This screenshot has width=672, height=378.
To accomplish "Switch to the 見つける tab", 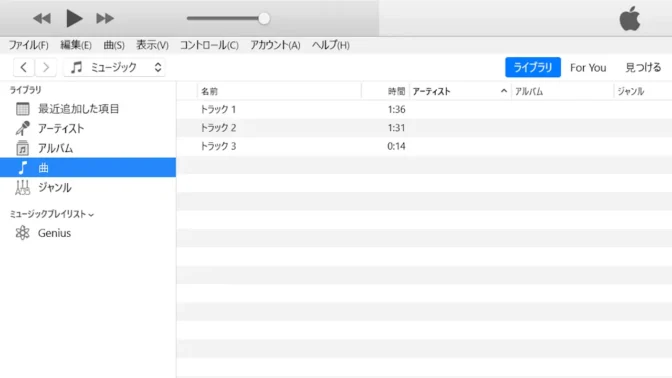I will (x=643, y=67).
